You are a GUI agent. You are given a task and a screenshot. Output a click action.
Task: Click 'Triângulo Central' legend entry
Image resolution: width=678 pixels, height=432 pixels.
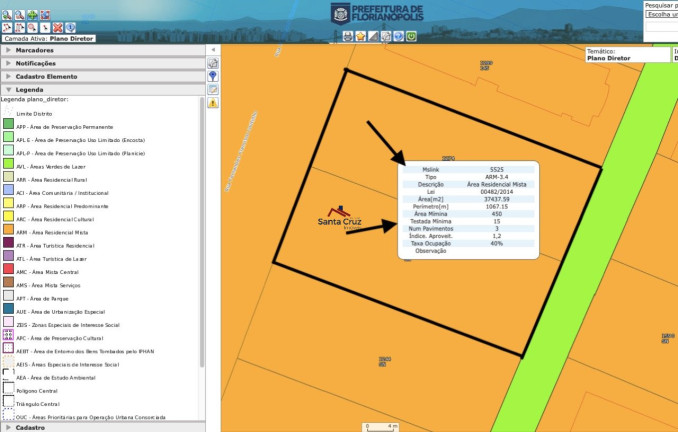pos(38,404)
